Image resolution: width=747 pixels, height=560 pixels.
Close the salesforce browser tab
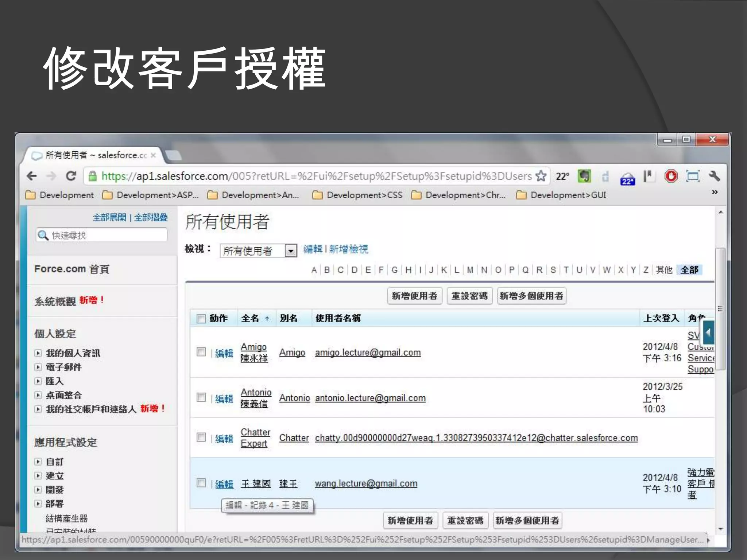pos(154,155)
